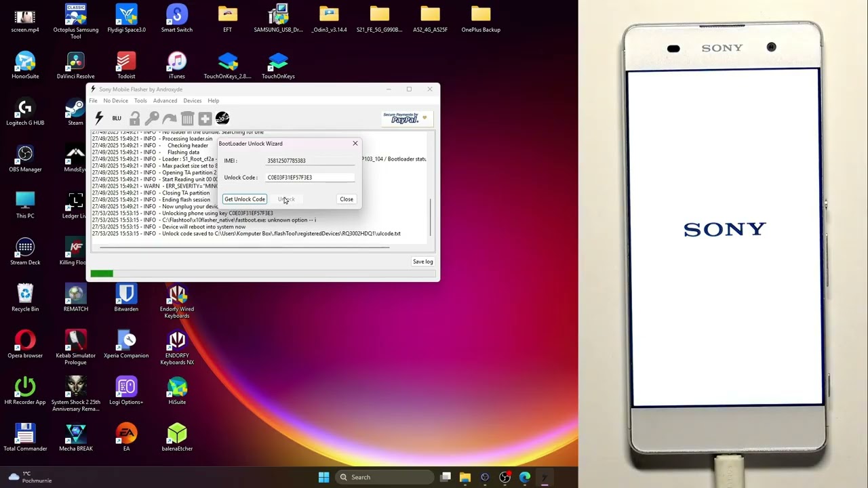Click the padlock Root icon in toolbar
The height and width of the screenshot is (488, 868).
click(x=134, y=119)
